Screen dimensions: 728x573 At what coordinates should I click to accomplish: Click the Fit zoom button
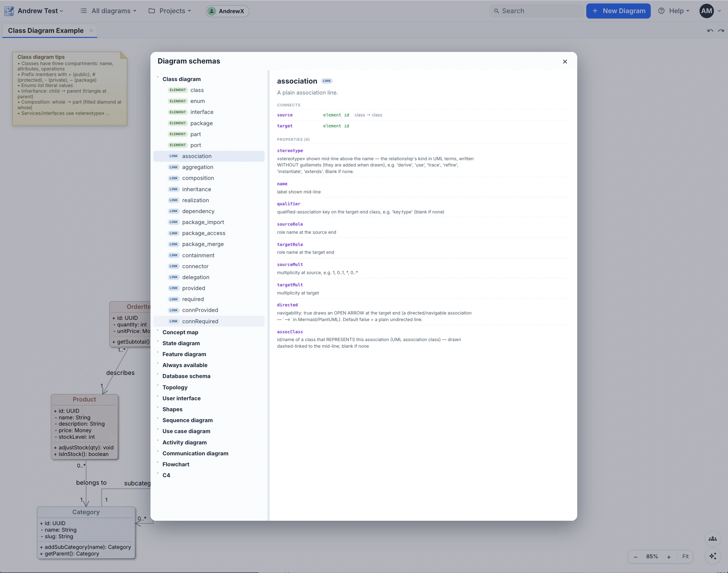[685, 556]
